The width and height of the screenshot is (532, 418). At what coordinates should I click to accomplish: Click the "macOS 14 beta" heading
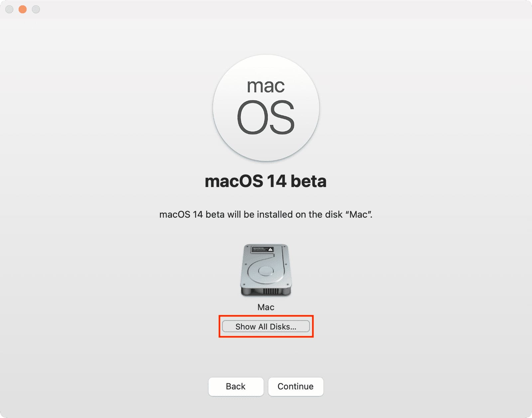tap(266, 181)
